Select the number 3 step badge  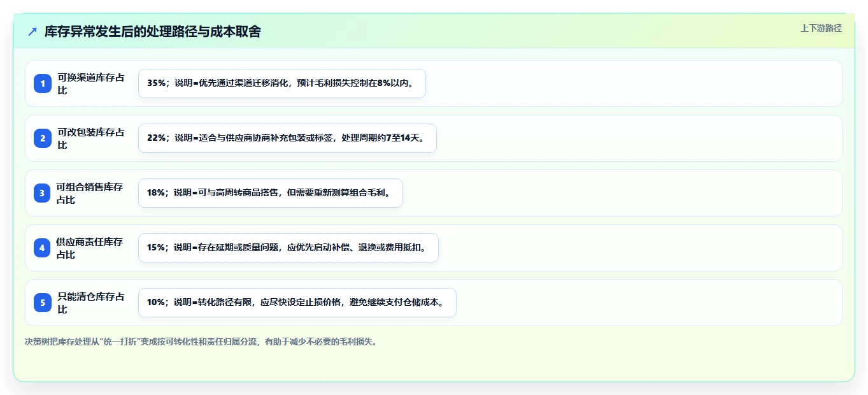click(x=43, y=193)
